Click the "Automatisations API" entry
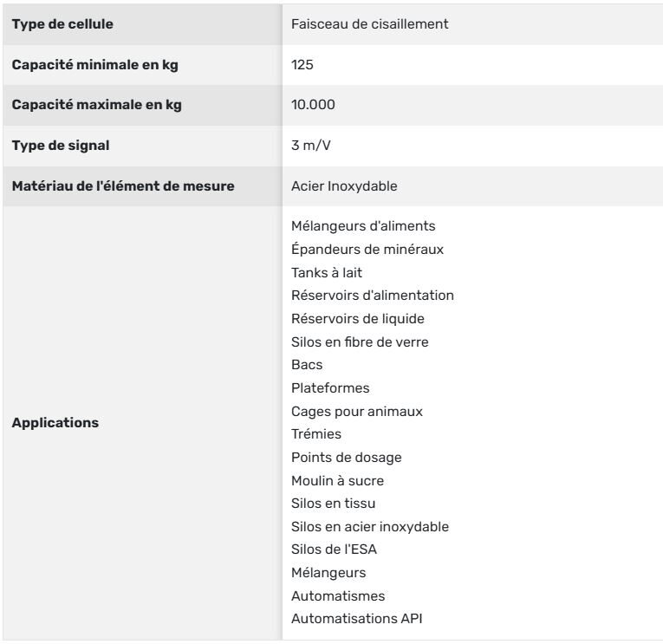The width and height of the screenshot is (663, 644). [x=357, y=619]
